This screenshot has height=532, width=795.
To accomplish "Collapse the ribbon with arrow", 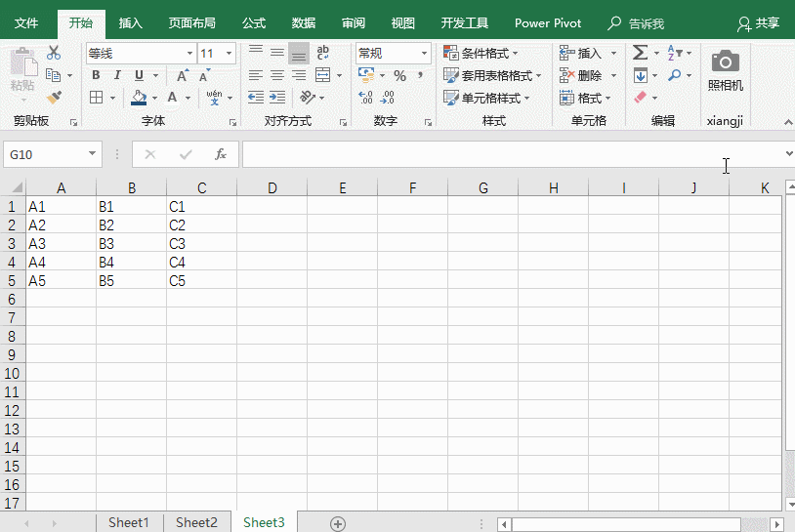I will tap(788, 122).
